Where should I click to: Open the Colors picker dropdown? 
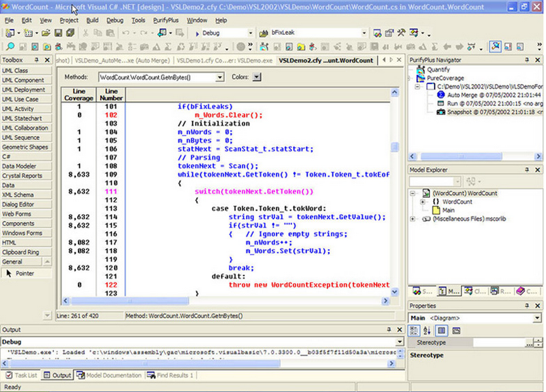(x=257, y=77)
